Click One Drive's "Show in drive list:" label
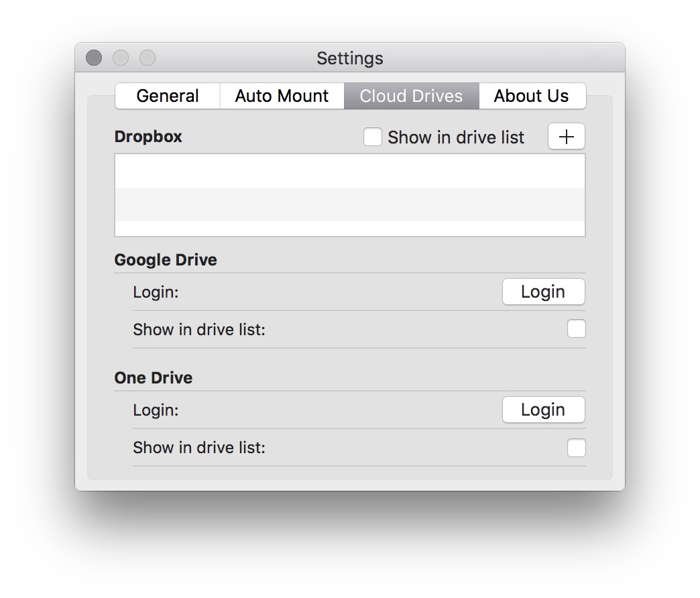 (199, 447)
